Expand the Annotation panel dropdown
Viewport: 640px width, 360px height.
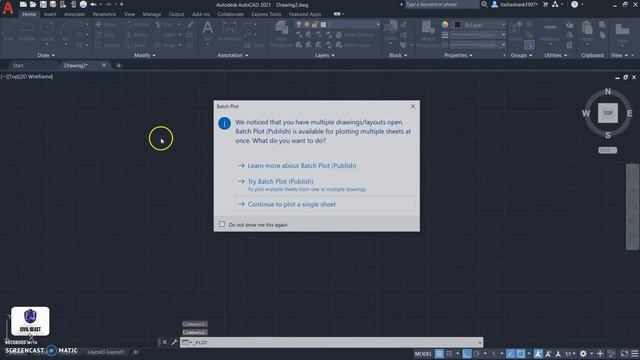[232, 55]
